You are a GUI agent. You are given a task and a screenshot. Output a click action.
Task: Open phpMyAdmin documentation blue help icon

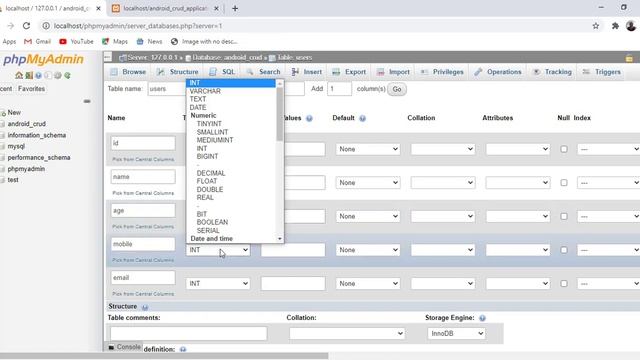click(38, 76)
